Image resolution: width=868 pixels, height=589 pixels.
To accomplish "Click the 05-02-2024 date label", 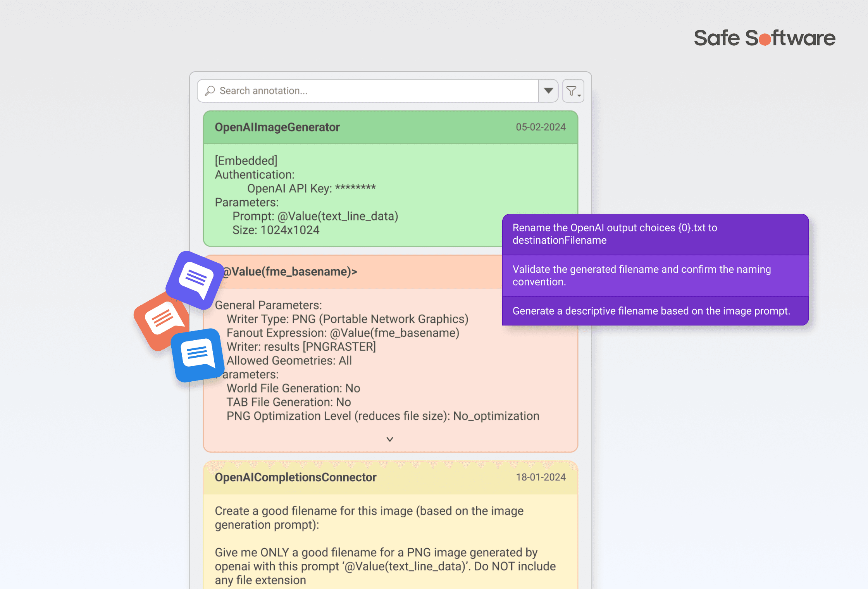I will point(540,127).
